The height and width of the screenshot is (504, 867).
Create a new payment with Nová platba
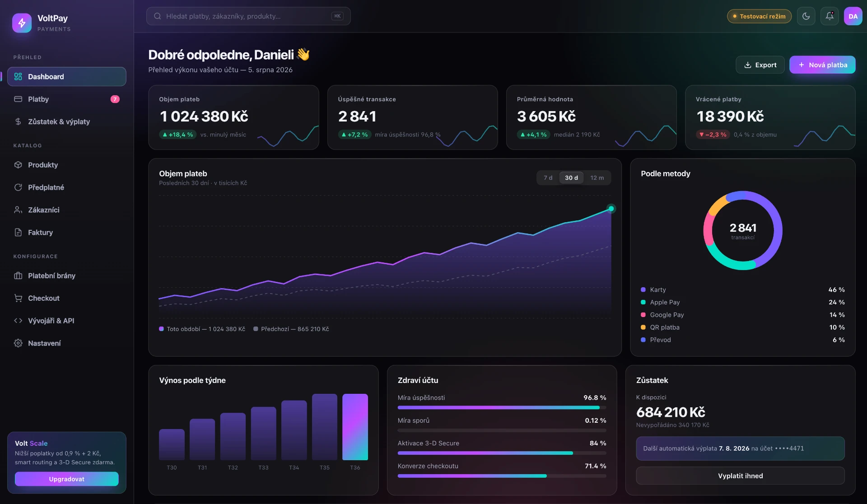pos(822,65)
